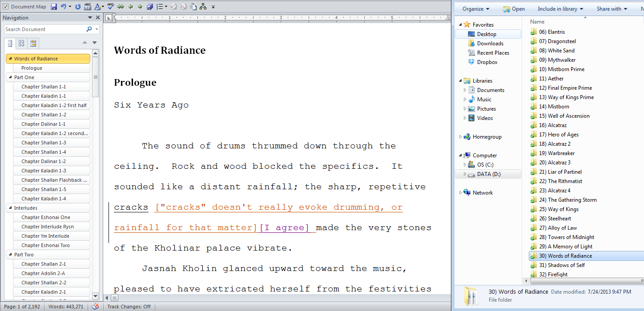Click Words: 443,271 count in status bar

pyautogui.click(x=65, y=307)
